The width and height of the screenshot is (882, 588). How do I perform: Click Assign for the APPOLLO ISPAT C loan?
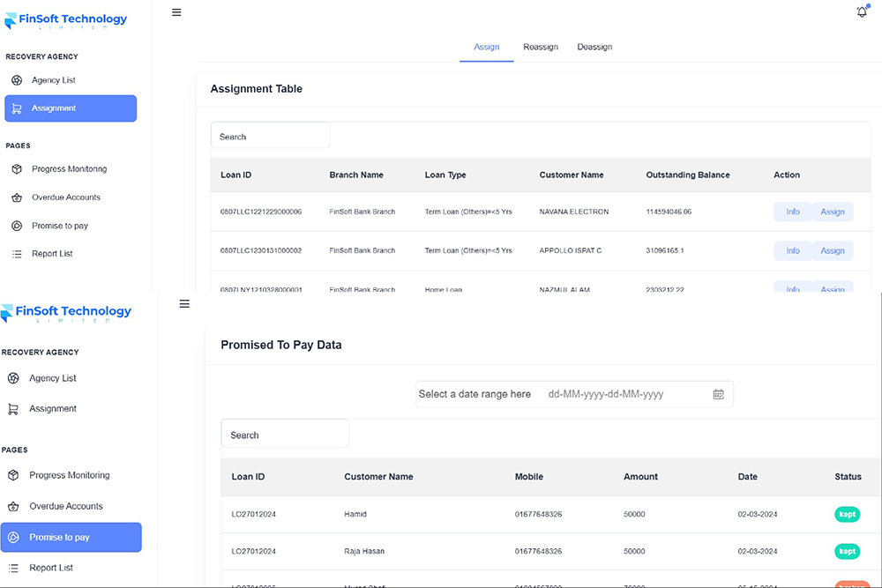pyautogui.click(x=833, y=250)
